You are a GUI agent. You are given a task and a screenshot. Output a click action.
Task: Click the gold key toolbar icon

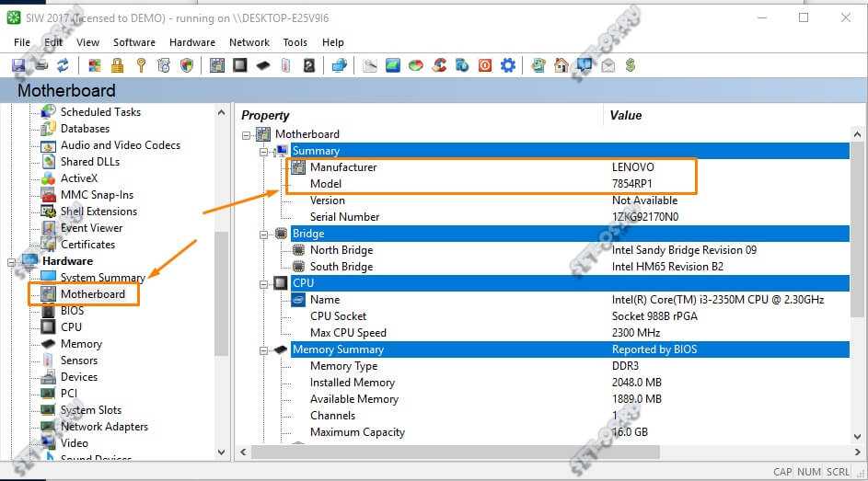pos(141,65)
